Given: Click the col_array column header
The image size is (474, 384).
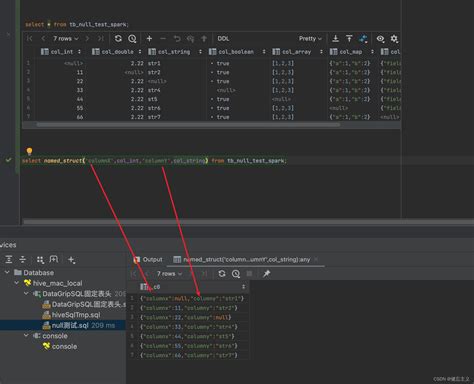Looking at the screenshot, I should [297, 52].
